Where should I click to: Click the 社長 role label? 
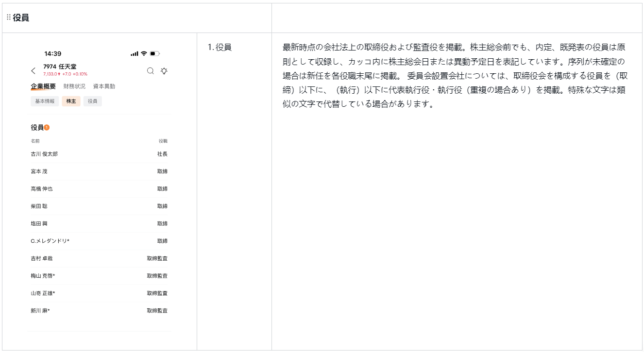[162, 154]
